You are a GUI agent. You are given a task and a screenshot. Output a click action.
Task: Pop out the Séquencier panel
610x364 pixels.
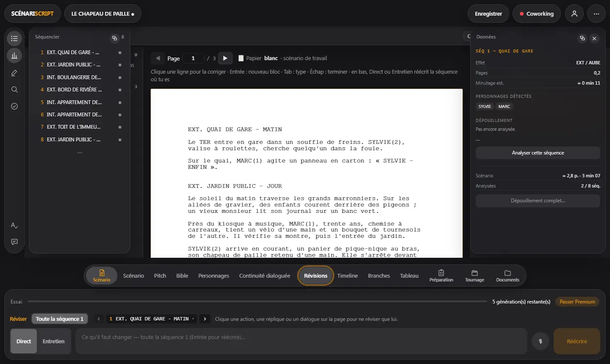pos(114,38)
